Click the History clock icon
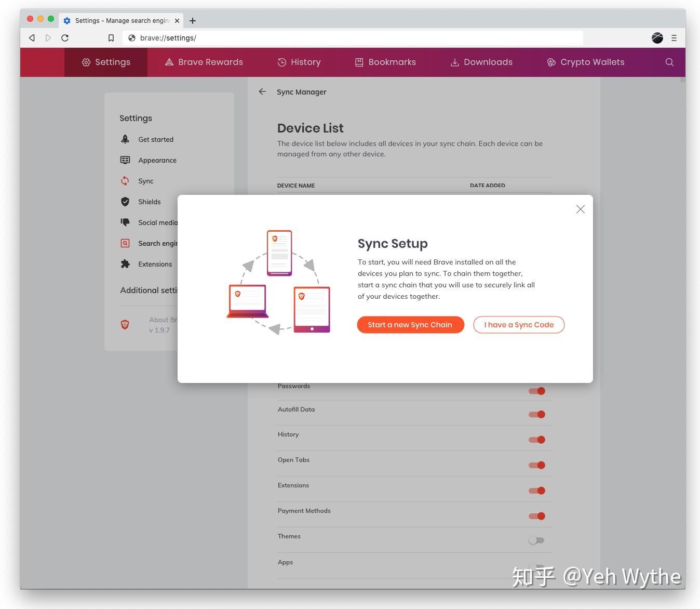The height and width of the screenshot is (609, 700). 282,62
